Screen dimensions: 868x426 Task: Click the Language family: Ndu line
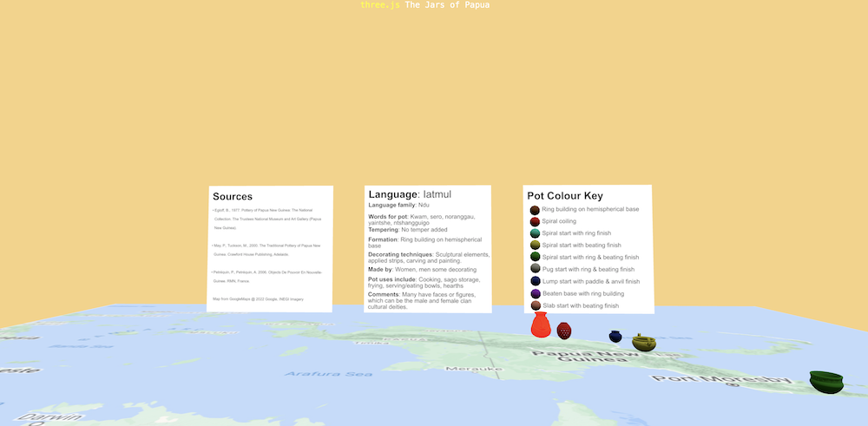(x=398, y=206)
